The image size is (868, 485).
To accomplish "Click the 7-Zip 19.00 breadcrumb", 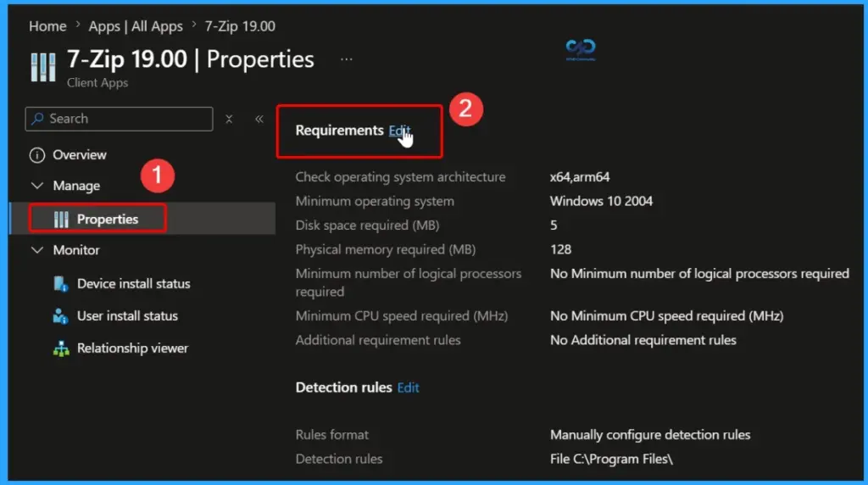I will [240, 26].
